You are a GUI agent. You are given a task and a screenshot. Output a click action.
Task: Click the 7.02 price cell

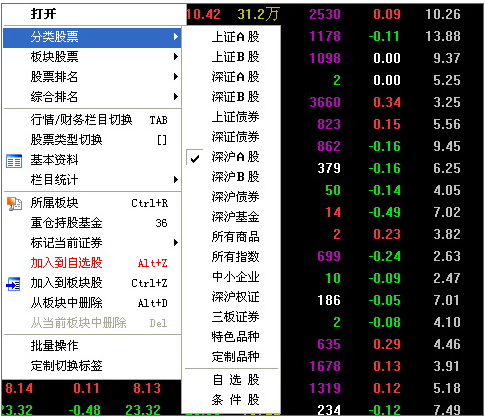[x=447, y=212]
